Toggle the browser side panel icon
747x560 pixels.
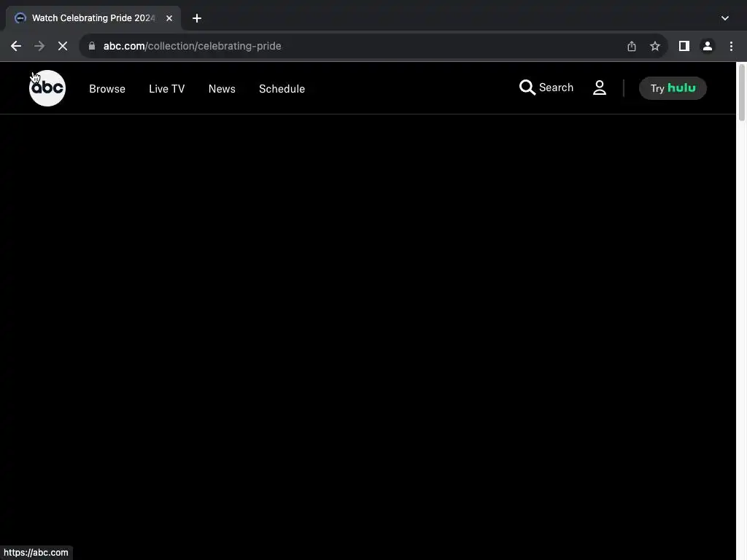[x=684, y=46]
